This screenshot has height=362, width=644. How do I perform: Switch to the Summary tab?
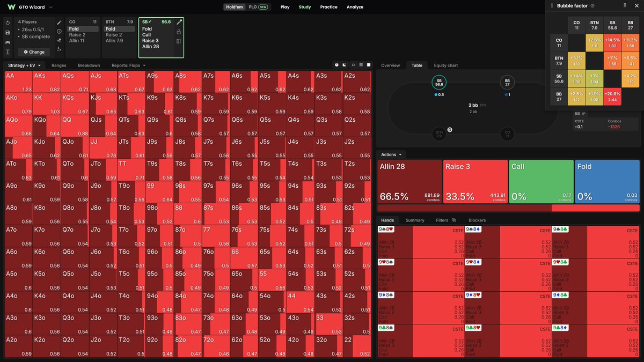(415, 220)
